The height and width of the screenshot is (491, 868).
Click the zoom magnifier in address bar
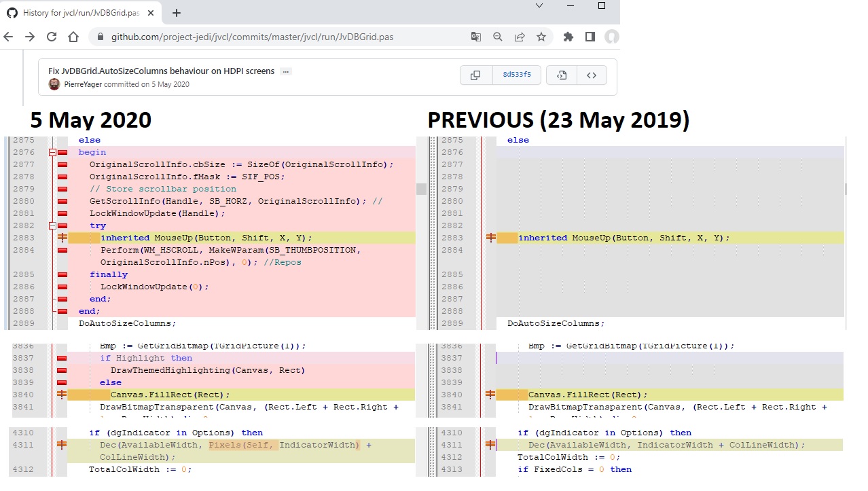(x=498, y=37)
